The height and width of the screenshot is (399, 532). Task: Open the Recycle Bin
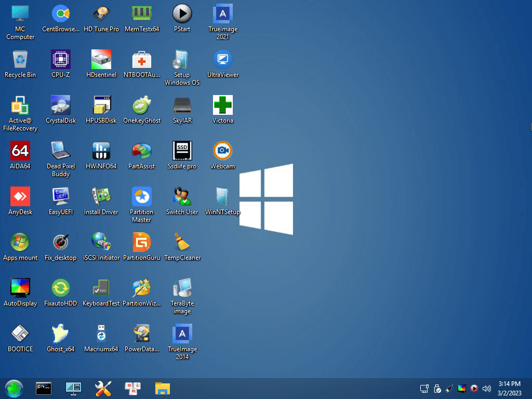click(20, 59)
